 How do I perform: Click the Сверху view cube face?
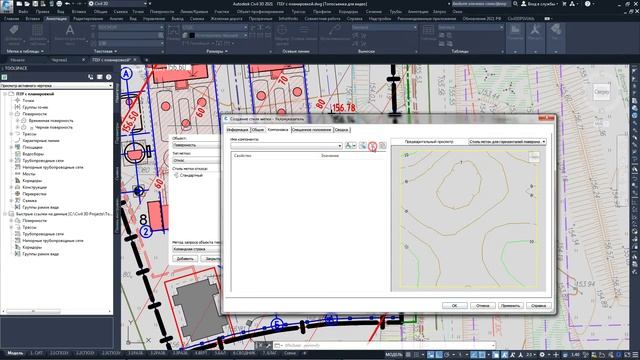coord(601,92)
